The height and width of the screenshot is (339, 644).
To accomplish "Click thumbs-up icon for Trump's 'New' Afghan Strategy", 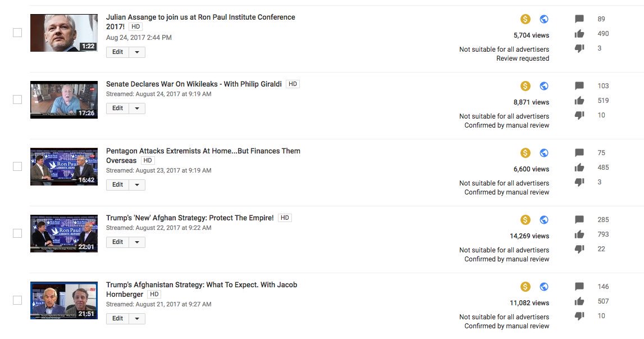I will 579,234.
